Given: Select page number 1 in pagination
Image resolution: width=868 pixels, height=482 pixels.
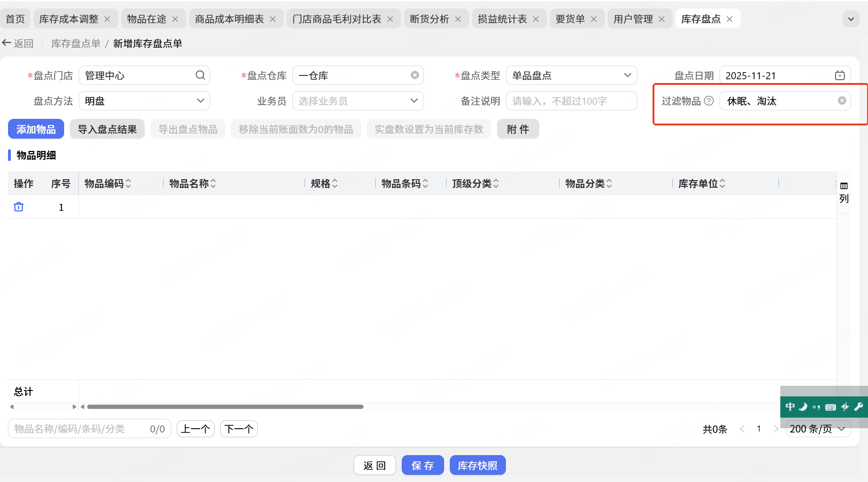Looking at the screenshot, I should (x=759, y=429).
